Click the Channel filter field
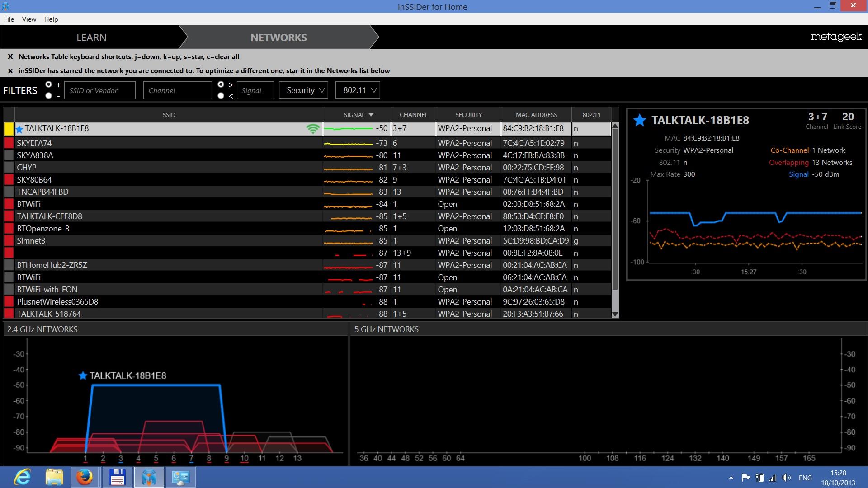Image resolution: width=868 pixels, height=488 pixels. 178,90
